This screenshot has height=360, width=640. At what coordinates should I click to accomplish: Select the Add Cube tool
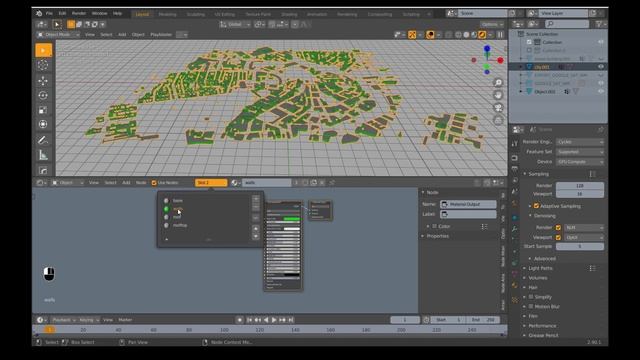tap(43, 170)
